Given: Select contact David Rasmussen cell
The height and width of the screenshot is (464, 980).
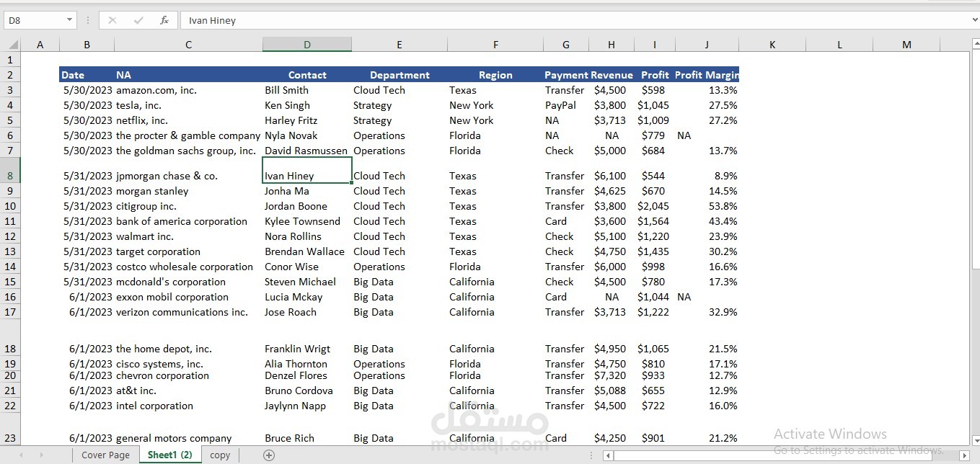Looking at the screenshot, I should pos(307,151).
